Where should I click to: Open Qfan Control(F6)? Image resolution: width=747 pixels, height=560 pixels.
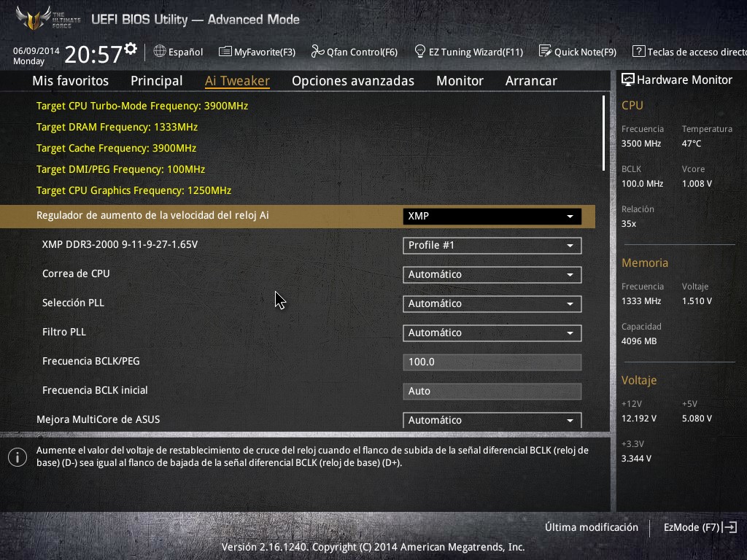[x=355, y=52]
